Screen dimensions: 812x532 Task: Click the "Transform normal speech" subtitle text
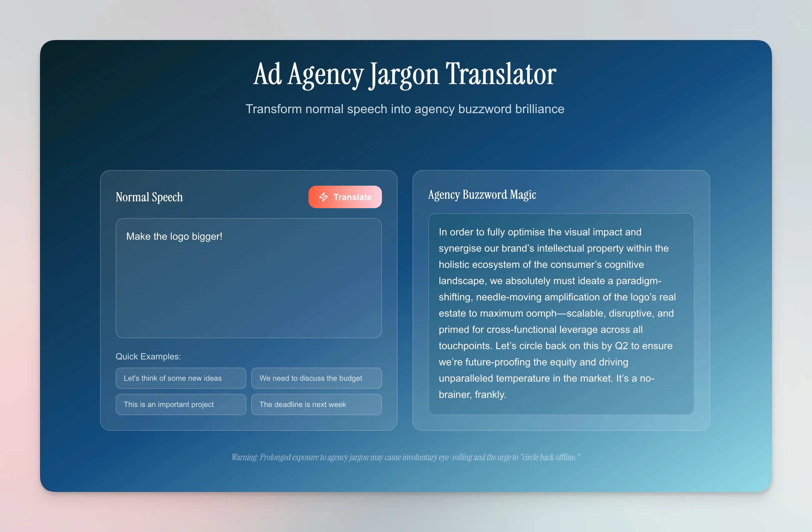coord(405,109)
